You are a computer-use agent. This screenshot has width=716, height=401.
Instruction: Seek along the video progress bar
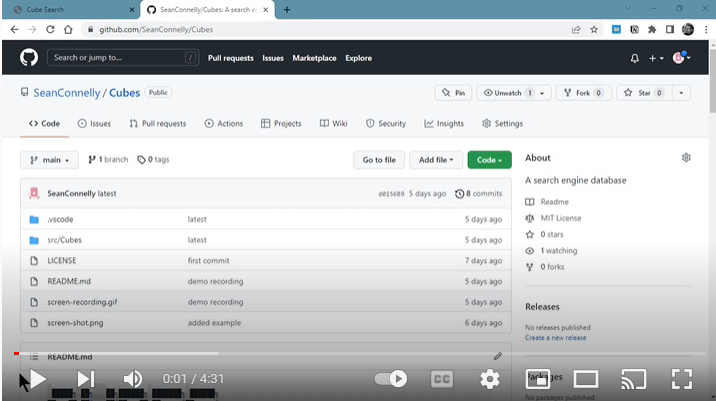pos(360,354)
